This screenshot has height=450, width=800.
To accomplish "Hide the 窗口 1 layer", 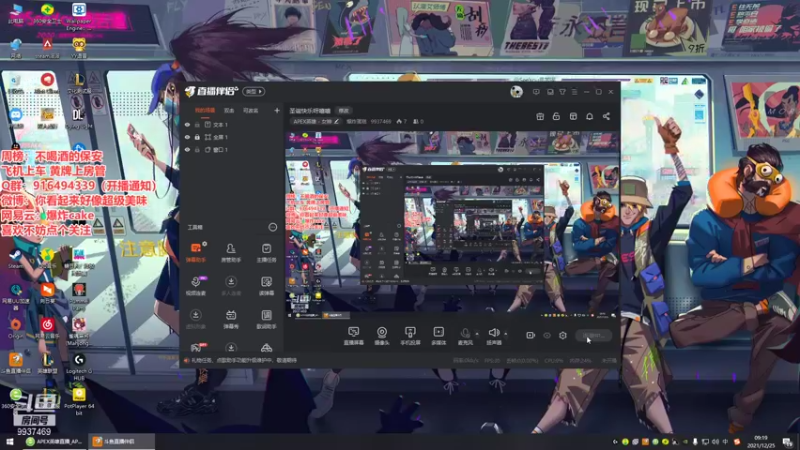I will pos(187,150).
